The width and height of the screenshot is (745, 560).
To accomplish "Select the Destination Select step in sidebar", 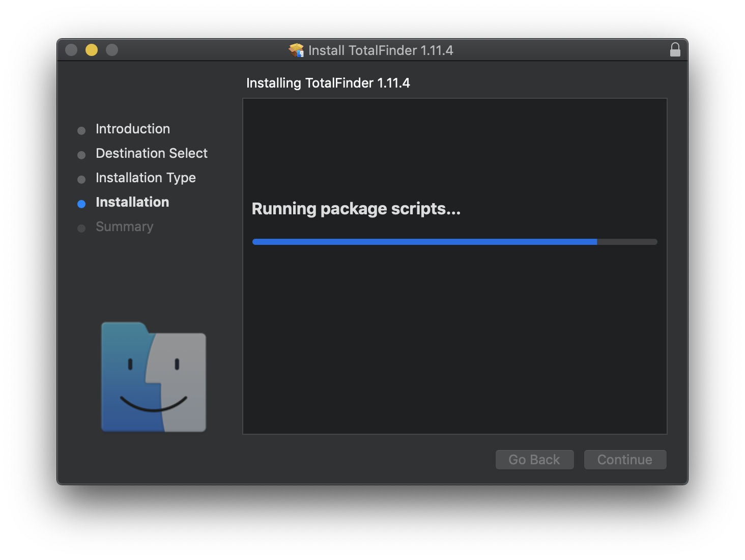I will click(x=151, y=153).
